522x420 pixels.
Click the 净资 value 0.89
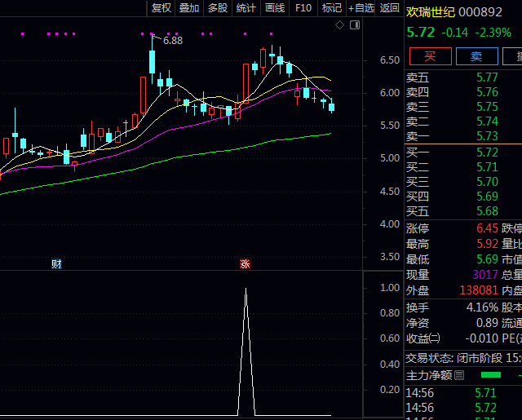(x=487, y=323)
